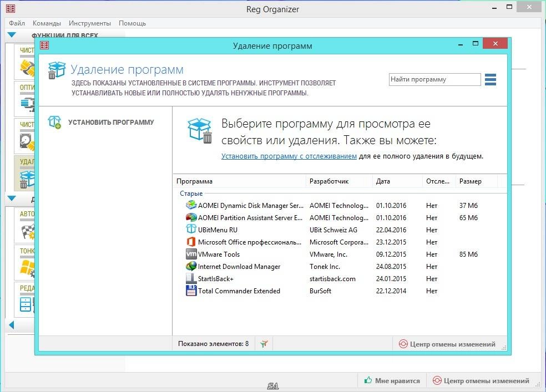
Task: Collapse the 'Старые' group header
Action: [x=191, y=194]
